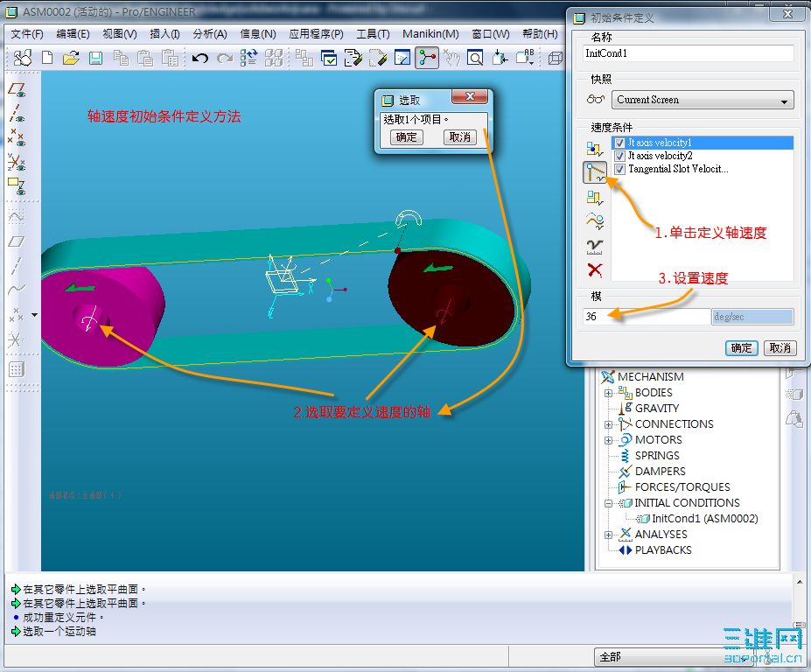The image size is (811, 672).
Task: Click the Undo arrow in toolbar
Action: pyautogui.click(x=199, y=58)
